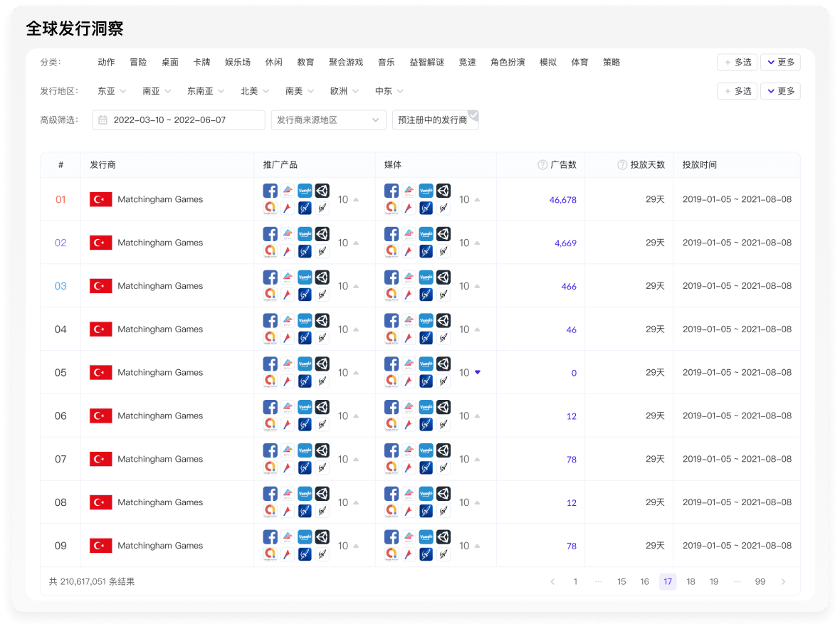
Task: Open the 发行商来源地区 dropdown
Action: pos(328,120)
